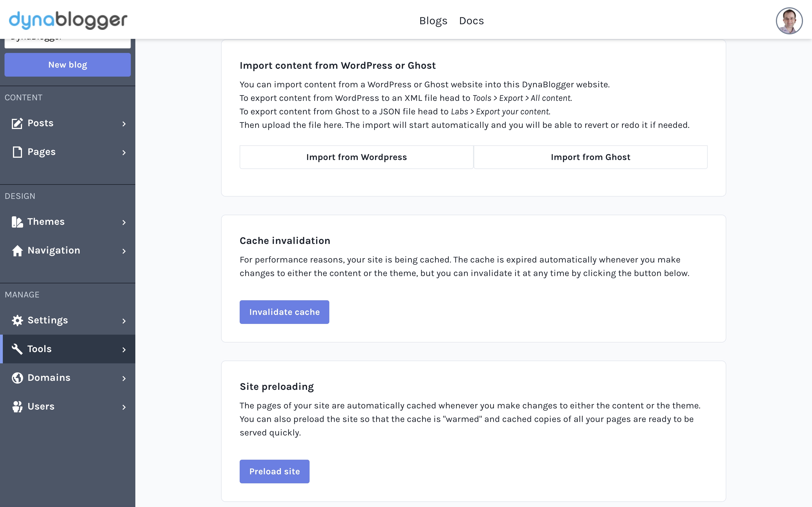Screen dimensions: 812x507
Task: Expand the Domains chevron arrow
Action: click(124, 378)
